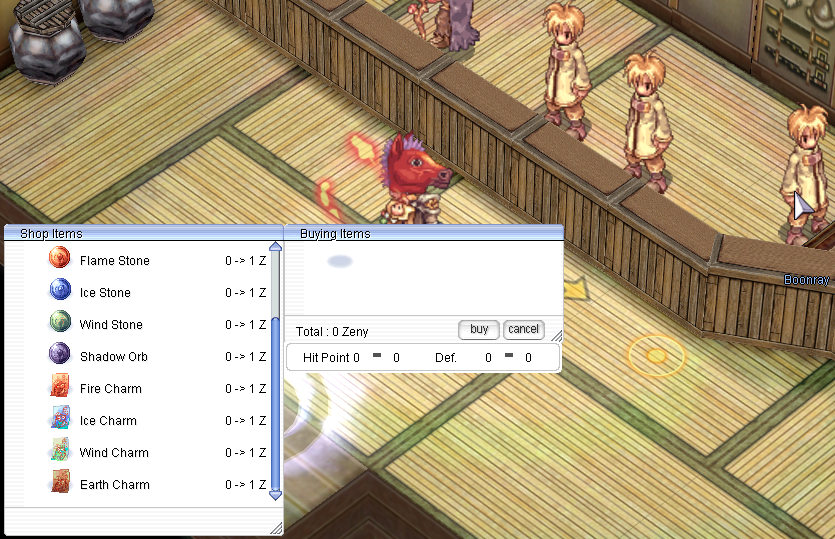Screen dimensions: 835x539
Task: Click the Ice Stone orb icon
Action: pos(60,292)
